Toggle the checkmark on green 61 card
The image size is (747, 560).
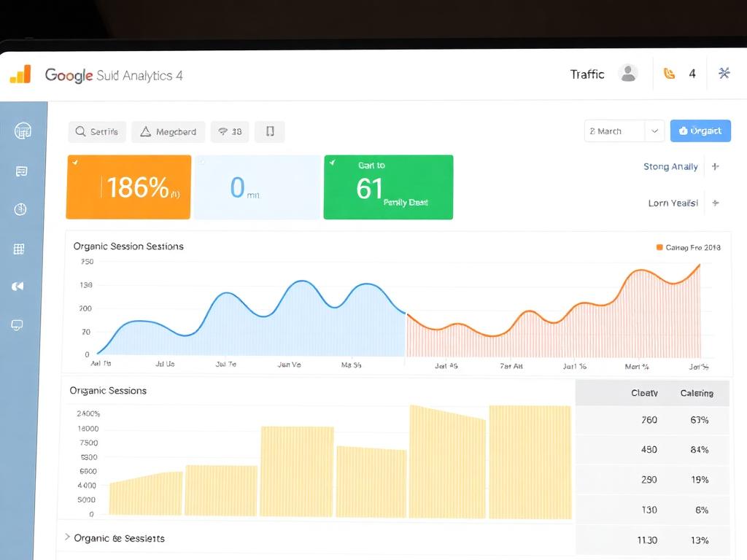333,163
